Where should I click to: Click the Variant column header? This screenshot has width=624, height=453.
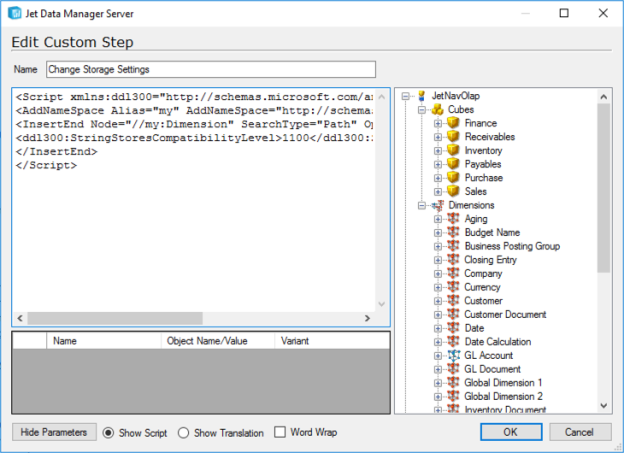[x=332, y=341]
